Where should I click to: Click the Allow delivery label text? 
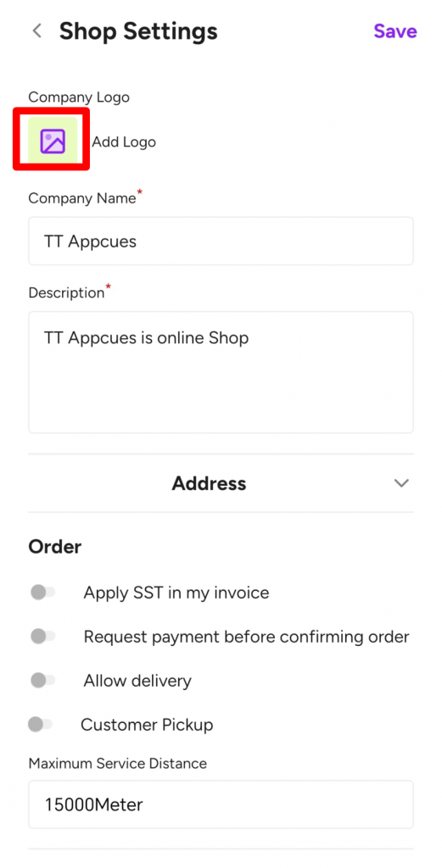(x=137, y=681)
